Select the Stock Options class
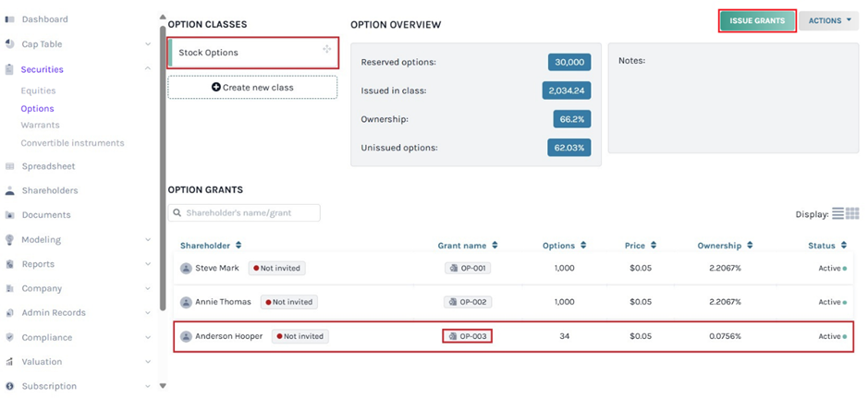Screen dimensions: 868x398 pos(252,53)
